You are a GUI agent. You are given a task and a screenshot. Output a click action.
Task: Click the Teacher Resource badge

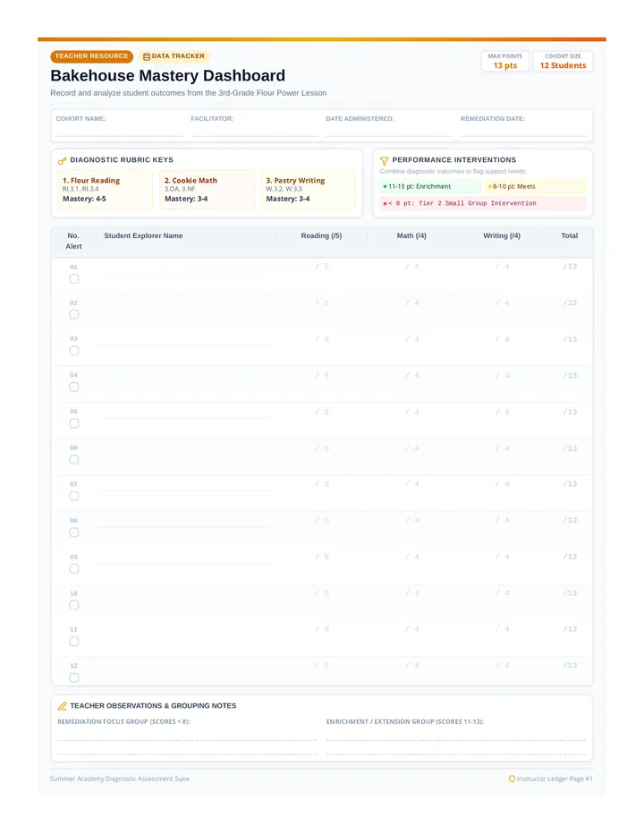click(91, 56)
